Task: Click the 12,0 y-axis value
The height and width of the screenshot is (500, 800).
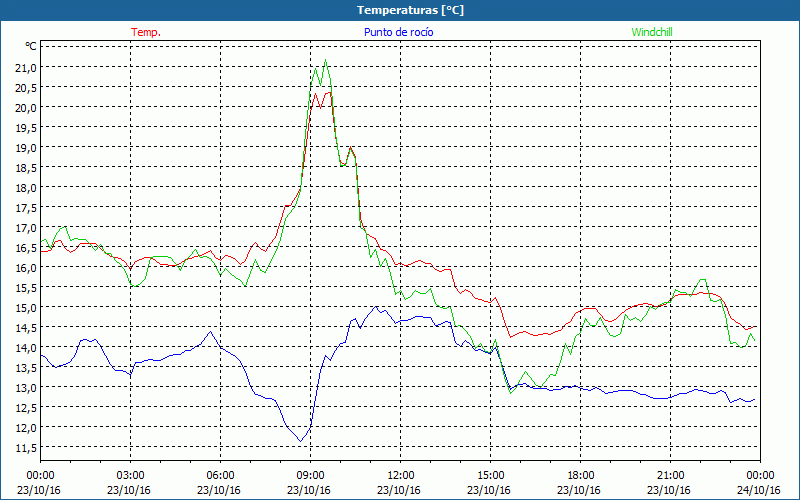Action: [26, 427]
